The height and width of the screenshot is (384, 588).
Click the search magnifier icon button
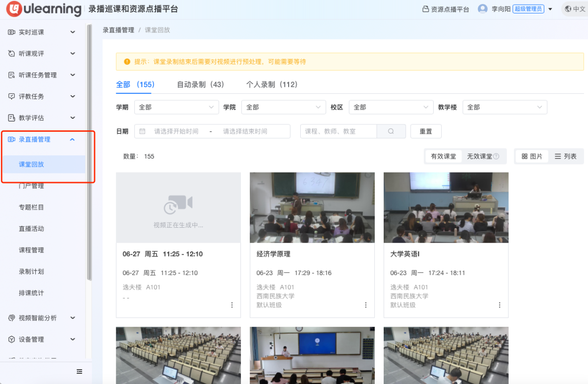[x=391, y=131]
